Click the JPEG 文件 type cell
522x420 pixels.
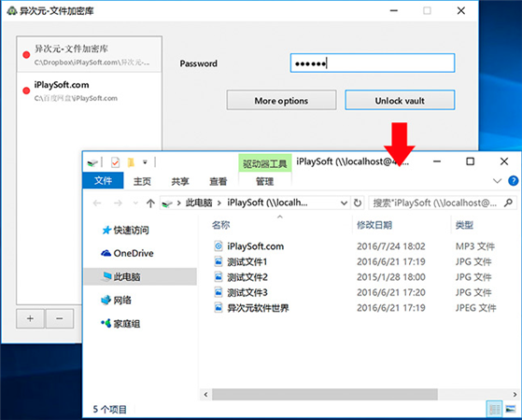(x=475, y=308)
